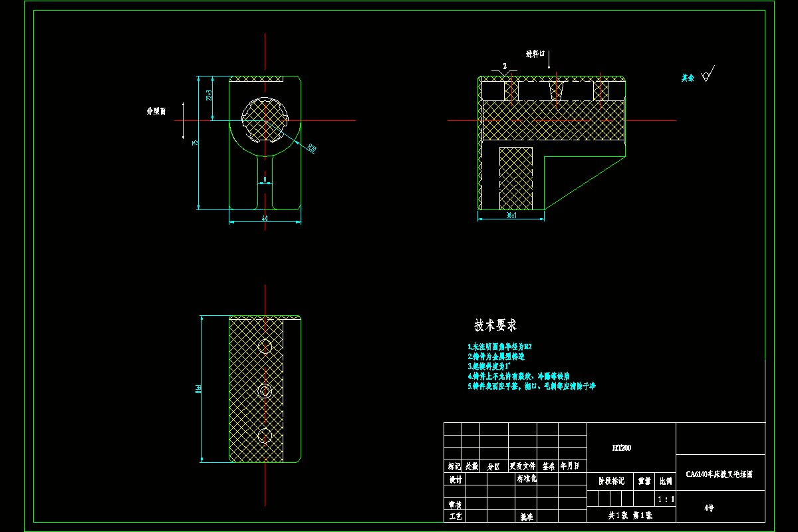Select the 年月日 title block cell
798x532 pixels.
573,466
